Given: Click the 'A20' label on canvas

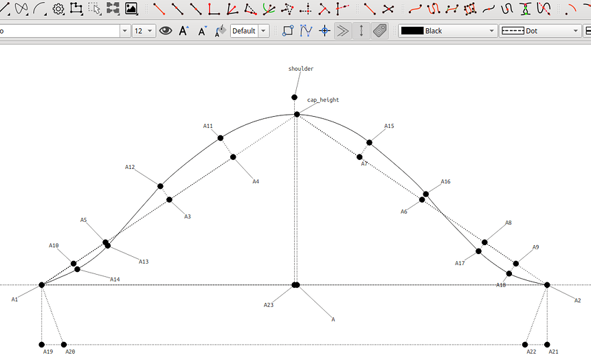Looking at the screenshot, I should pyautogui.click(x=70, y=352).
